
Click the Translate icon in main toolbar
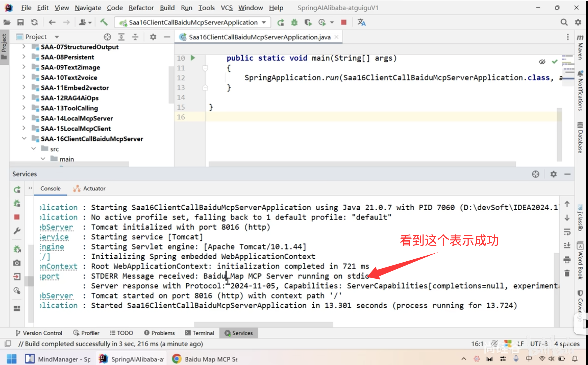361,22
